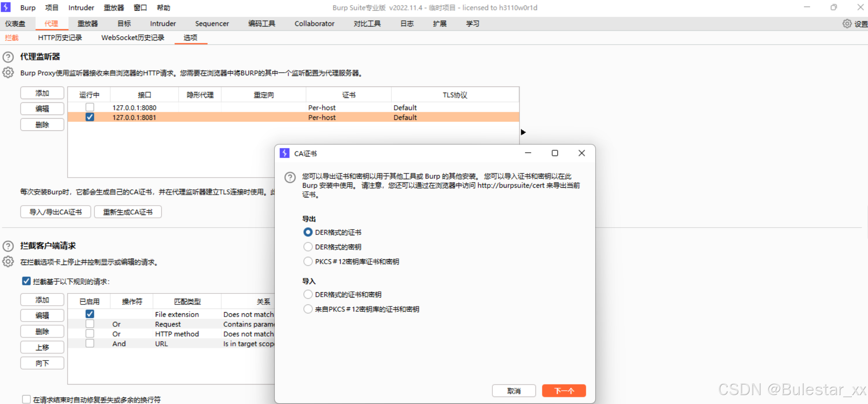The height and width of the screenshot is (404, 868).
Task: Minimize the CA证书 dialog
Action: point(528,153)
